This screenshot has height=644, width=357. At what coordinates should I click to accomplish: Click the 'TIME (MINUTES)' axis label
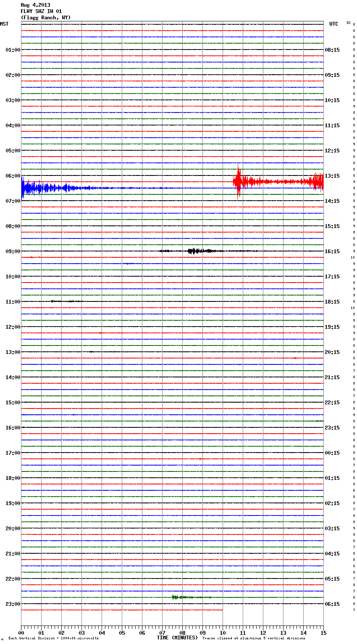click(177, 638)
